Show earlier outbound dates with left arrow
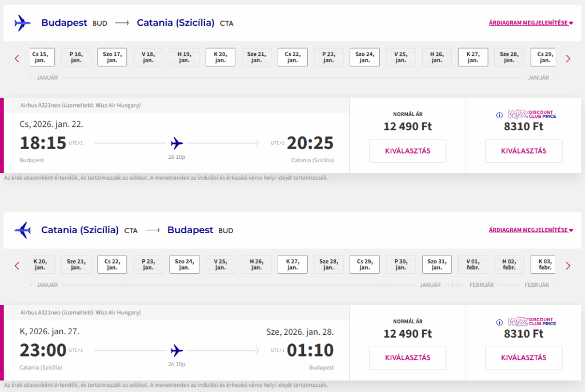Screen dimensions: 585x392 (17, 59)
